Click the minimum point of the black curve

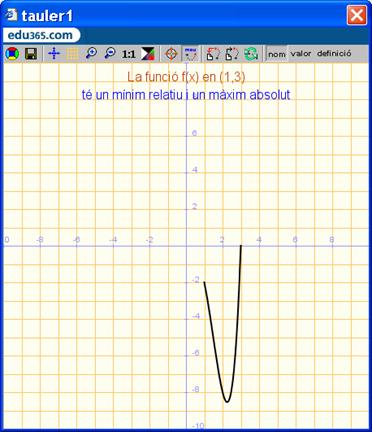tap(227, 402)
